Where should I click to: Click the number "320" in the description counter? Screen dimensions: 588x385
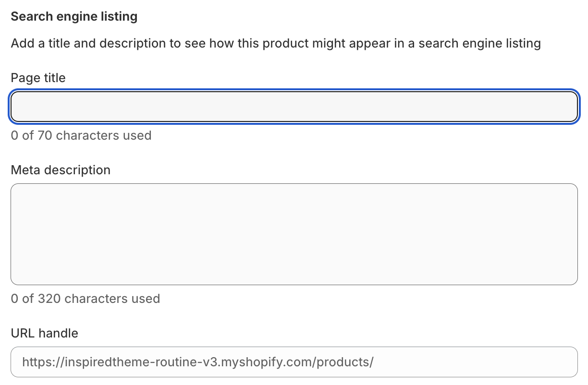(x=49, y=299)
